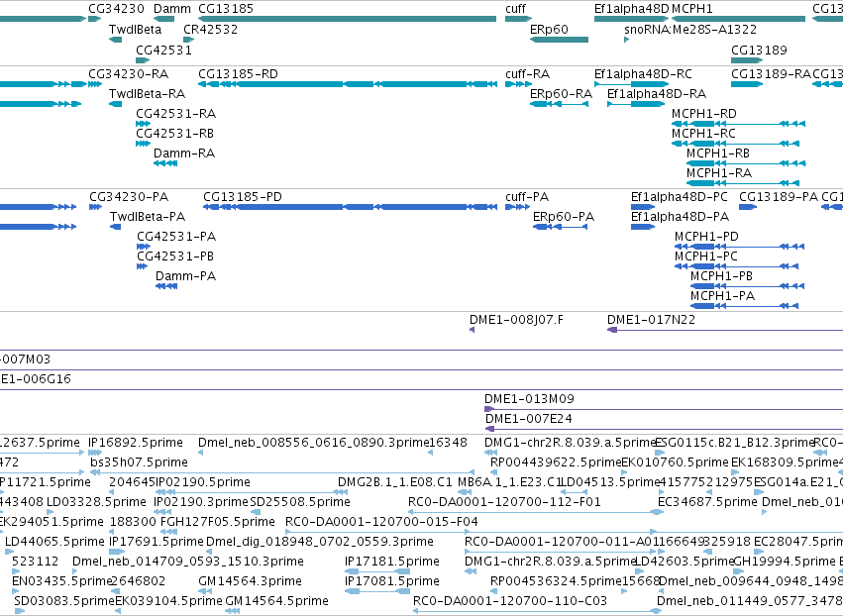
Task: Select the bs35h07.5prime EST label
Action: coord(139,462)
